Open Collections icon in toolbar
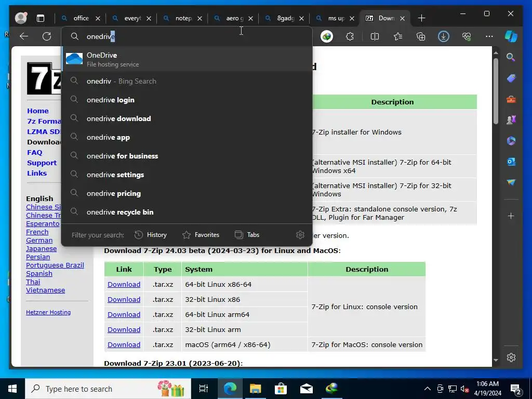Image resolution: width=532 pixels, height=399 pixels. (x=421, y=36)
